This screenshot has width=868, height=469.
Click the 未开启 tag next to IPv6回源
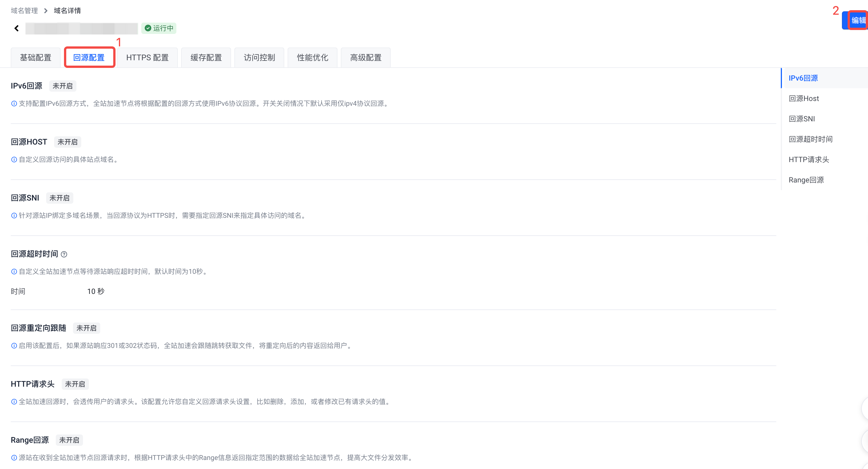point(63,86)
